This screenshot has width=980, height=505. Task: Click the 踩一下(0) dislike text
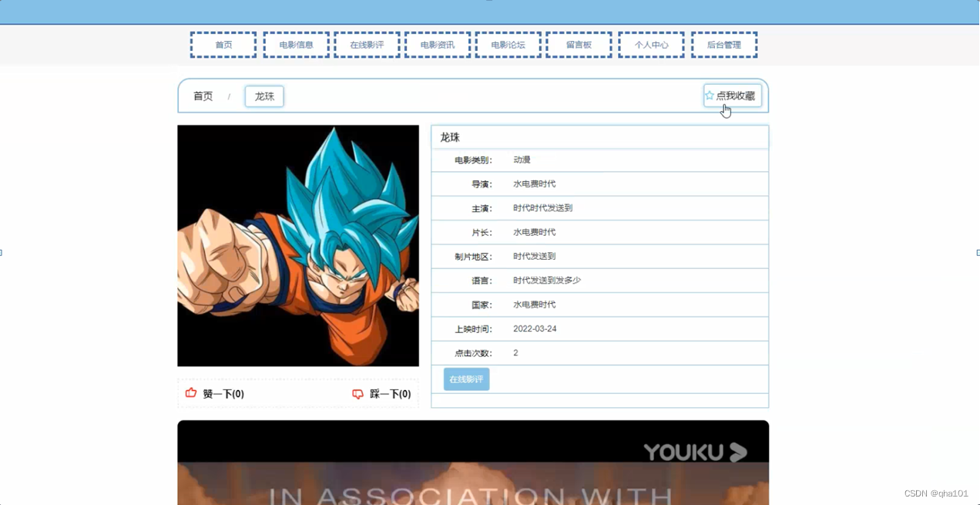click(x=390, y=394)
